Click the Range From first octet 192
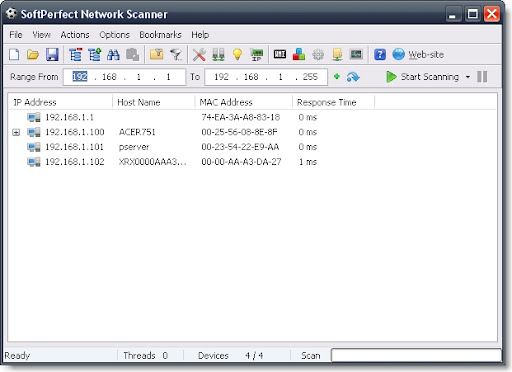Viewport: 512px width, 372px height. point(80,77)
